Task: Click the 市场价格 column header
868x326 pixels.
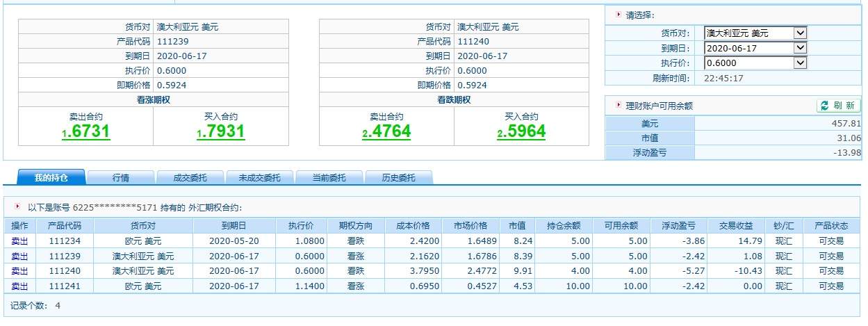Action: [470, 226]
